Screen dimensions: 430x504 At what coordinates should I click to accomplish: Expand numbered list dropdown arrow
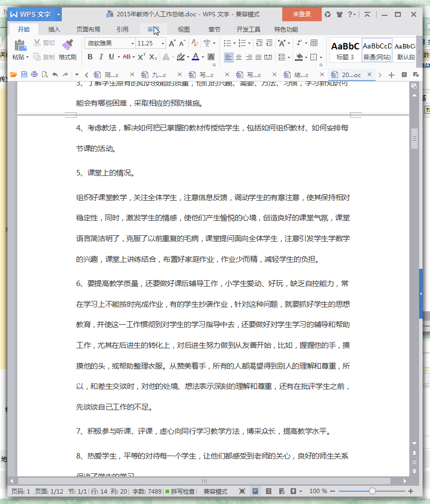(249, 43)
